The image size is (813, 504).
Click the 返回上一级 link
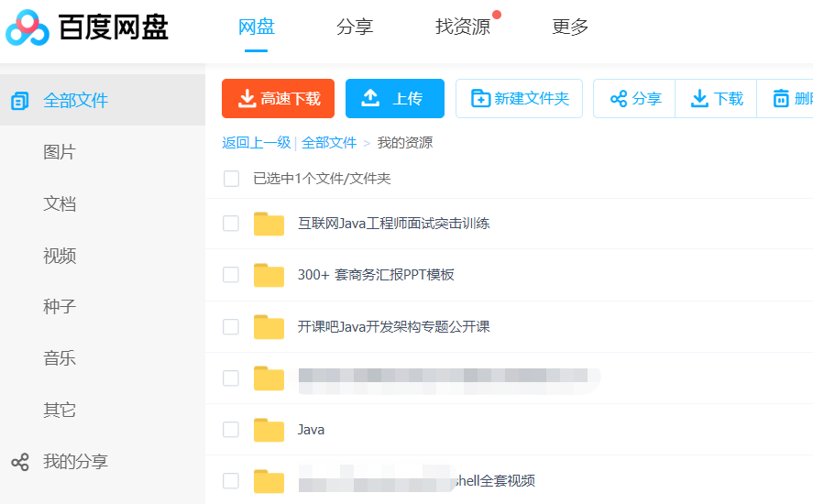pos(256,143)
